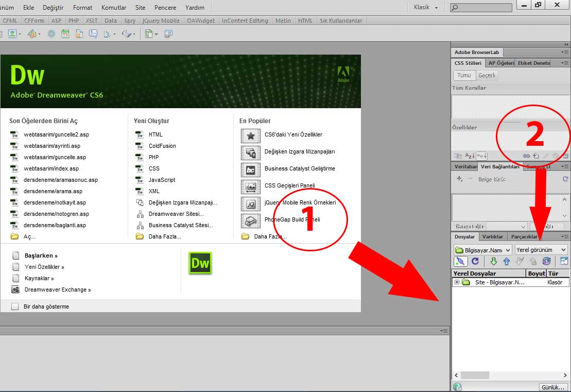The height and width of the screenshot is (392, 571).
Task: Click the blue put files arrow
Action: [x=507, y=261]
